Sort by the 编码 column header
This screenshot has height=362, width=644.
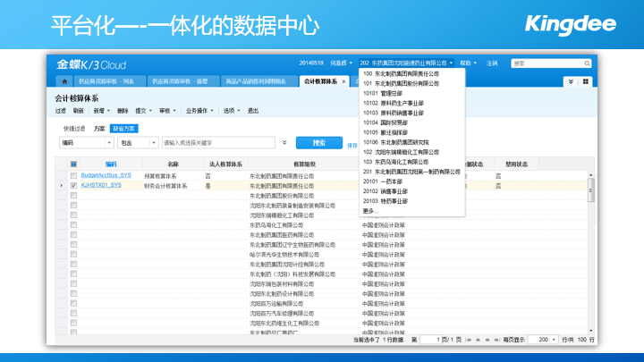111,164
